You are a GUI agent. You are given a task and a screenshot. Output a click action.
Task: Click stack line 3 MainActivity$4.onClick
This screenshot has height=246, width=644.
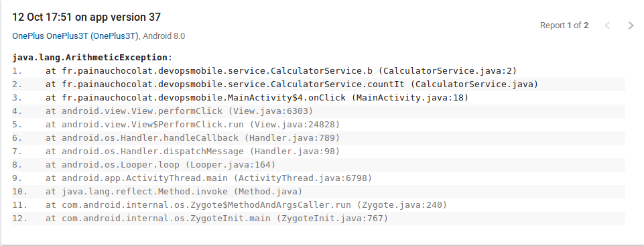[319, 98]
